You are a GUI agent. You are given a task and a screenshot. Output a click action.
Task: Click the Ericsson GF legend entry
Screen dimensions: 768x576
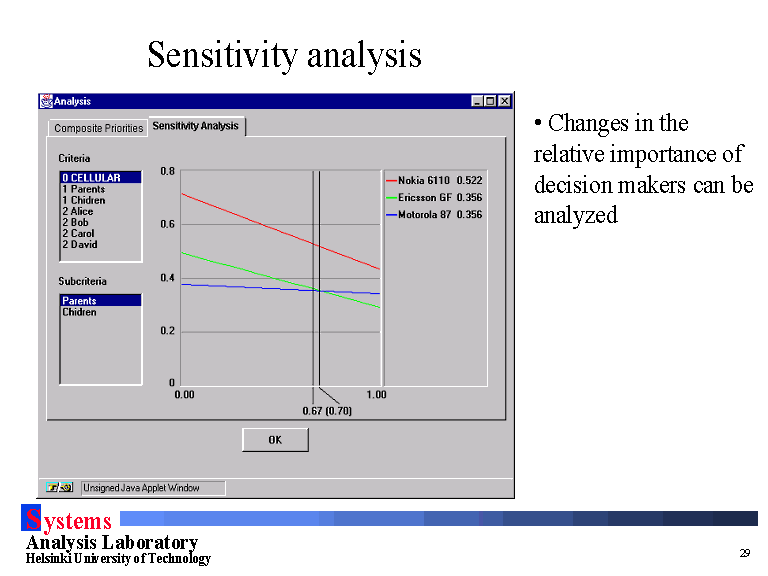pos(434,197)
